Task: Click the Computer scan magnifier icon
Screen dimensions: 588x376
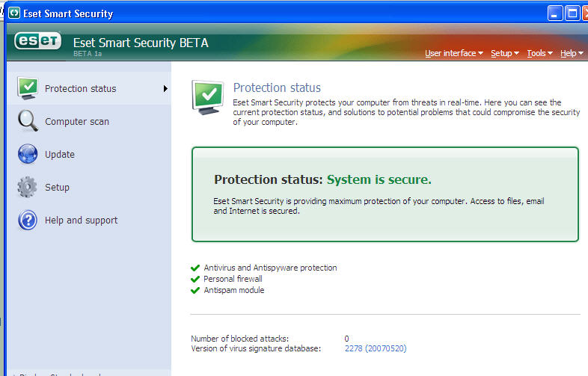Action: tap(28, 120)
